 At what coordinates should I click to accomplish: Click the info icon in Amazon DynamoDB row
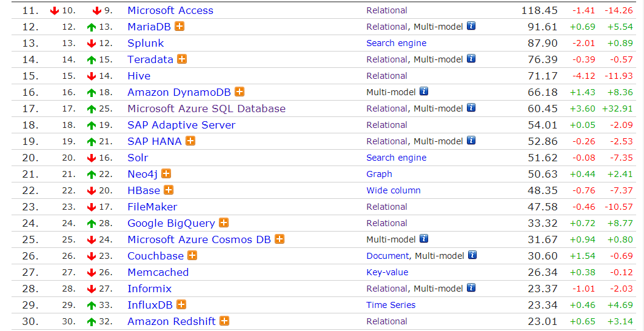(x=424, y=91)
